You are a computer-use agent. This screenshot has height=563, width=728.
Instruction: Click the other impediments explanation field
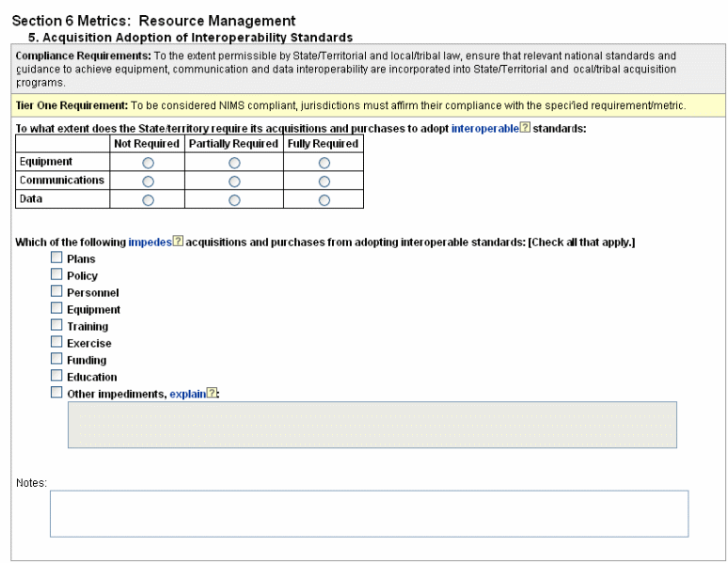pyautogui.click(x=372, y=425)
